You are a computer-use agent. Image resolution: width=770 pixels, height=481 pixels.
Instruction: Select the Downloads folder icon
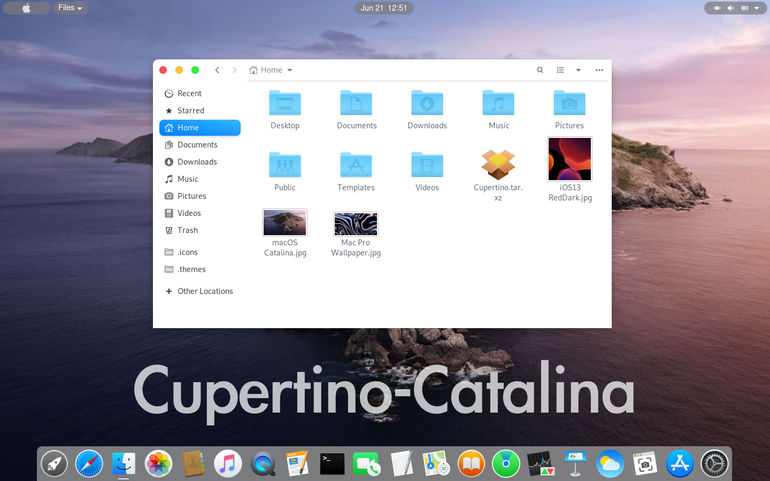coord(427,103)
